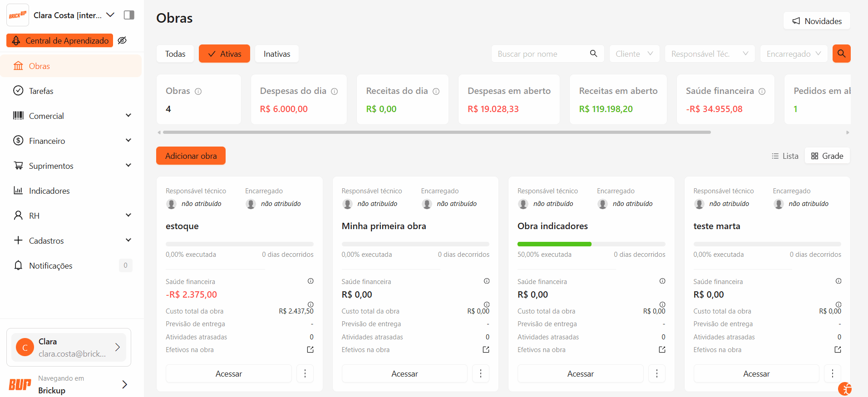The width and height of the screenshot is (868, 397).
Task: Click the horizontal scrollbar under the summary cards
Action: click(x=436, y=132)
